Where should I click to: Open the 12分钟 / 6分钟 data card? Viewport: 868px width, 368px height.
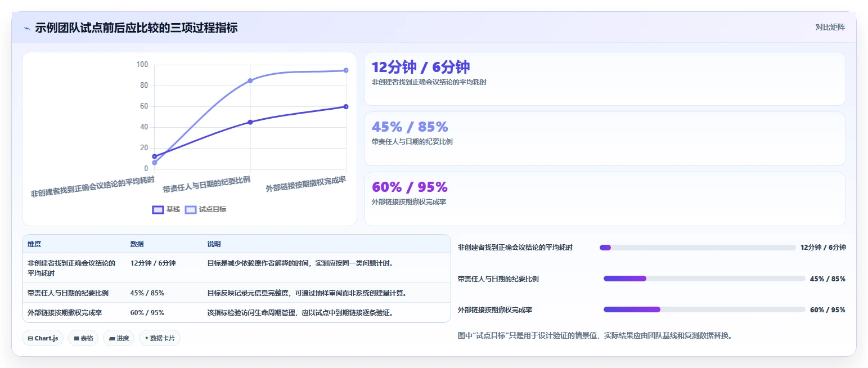[x=605, y=79]
